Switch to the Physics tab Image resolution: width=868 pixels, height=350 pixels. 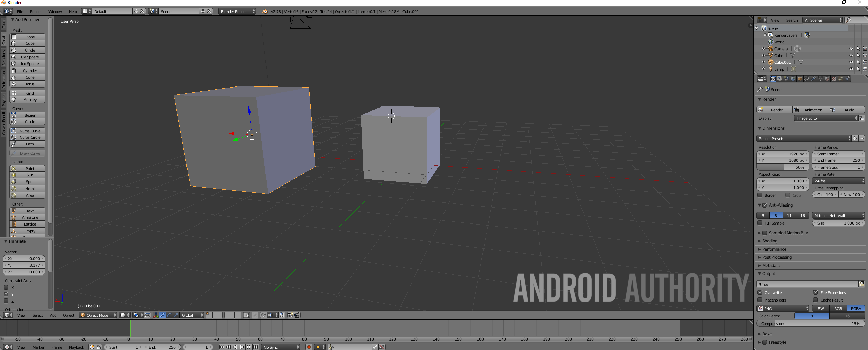point(4,100)
